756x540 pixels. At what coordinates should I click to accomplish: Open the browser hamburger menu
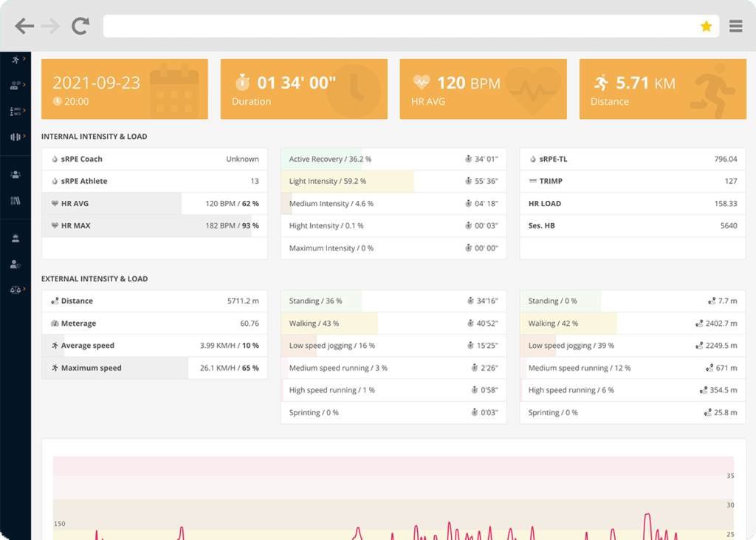click(735, 25)
